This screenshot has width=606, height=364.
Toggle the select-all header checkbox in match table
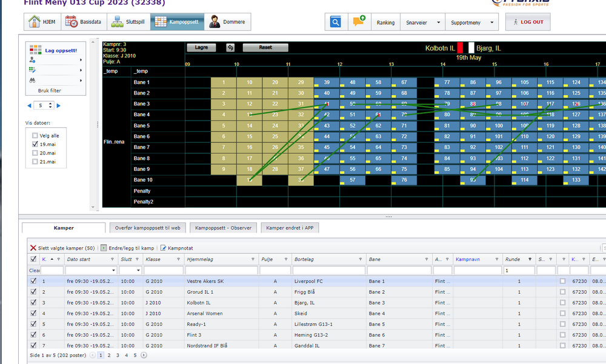pyautogui.click(x=33, y=259)
